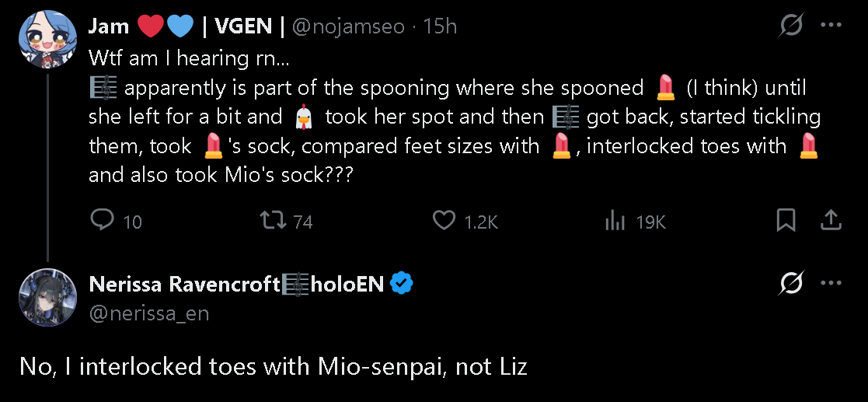The width and height of the screenshot is (868, 402).
Task: Click Nerissa Ravencroft display name
Action: [x=184, y=285]
